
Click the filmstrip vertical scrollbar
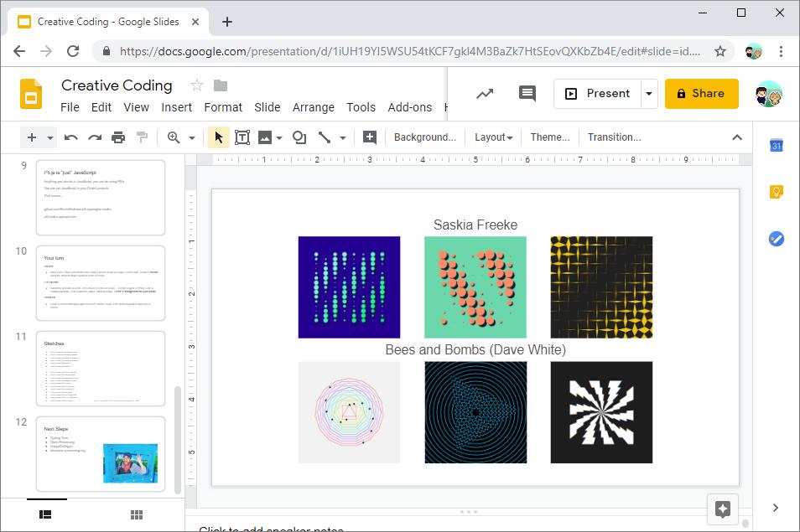pos(178,441)
